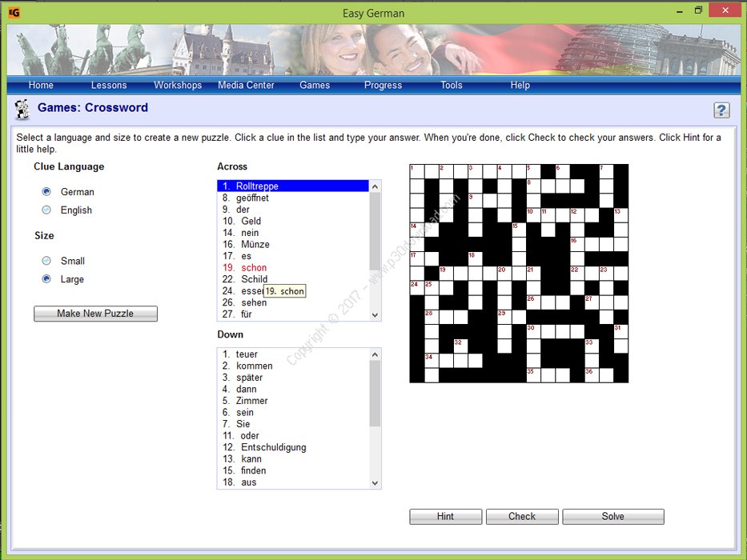
Task: Click the Easy German app icon in title bar
Action: 14,13
